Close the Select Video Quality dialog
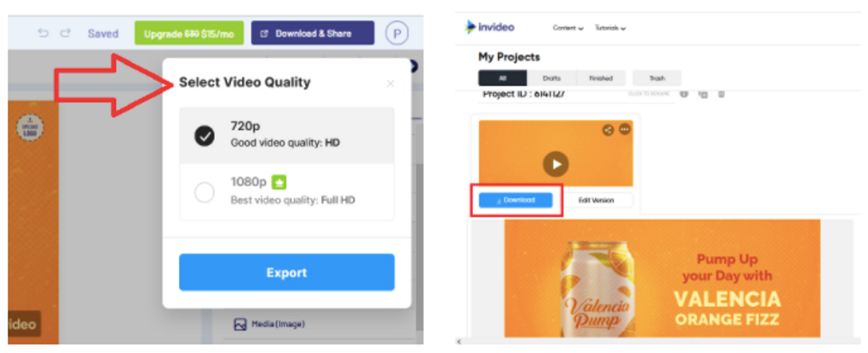868x353 pixels. [x=390, y=83]
